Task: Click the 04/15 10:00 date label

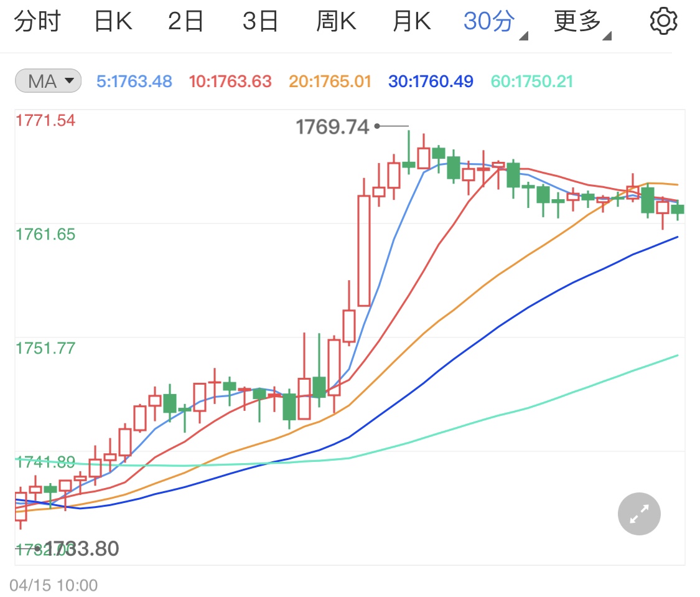Action: [x=54, y=585]
